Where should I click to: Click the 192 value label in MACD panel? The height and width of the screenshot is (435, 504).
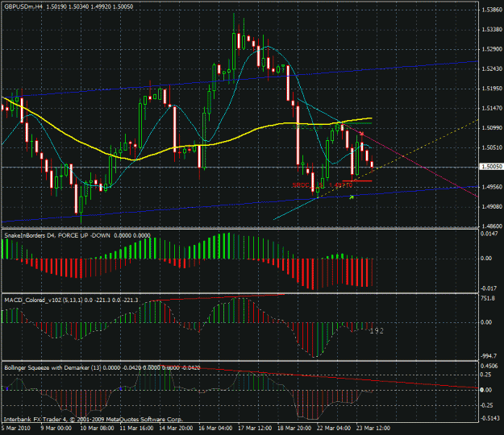pos(377,330)
